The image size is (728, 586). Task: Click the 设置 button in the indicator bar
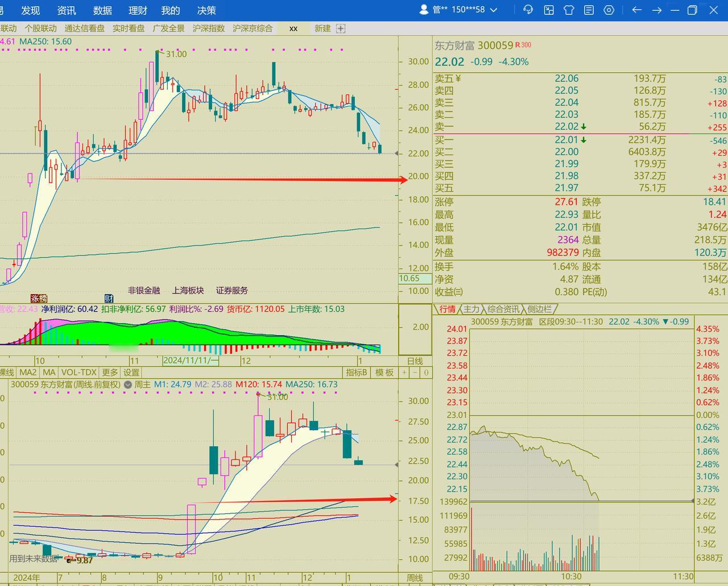pos(131,373)
